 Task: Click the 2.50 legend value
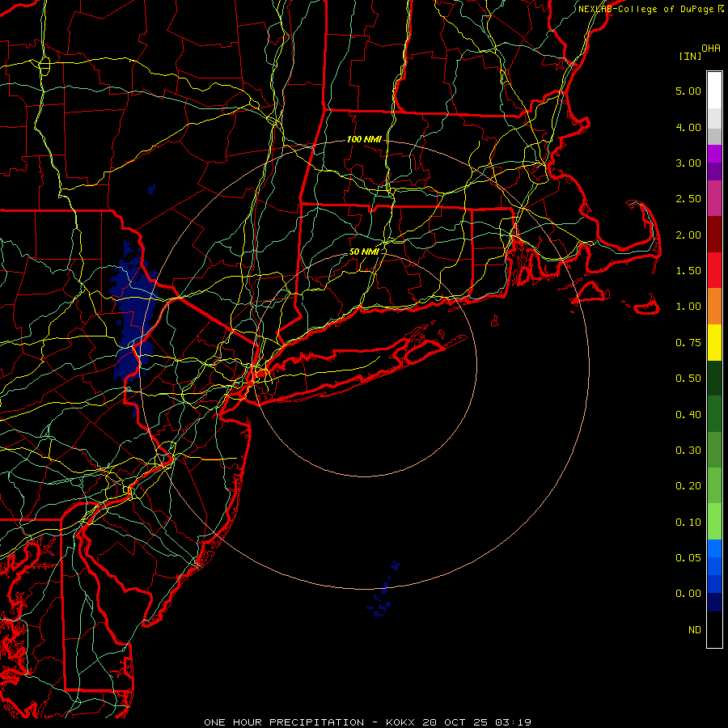tap(688, 199)
